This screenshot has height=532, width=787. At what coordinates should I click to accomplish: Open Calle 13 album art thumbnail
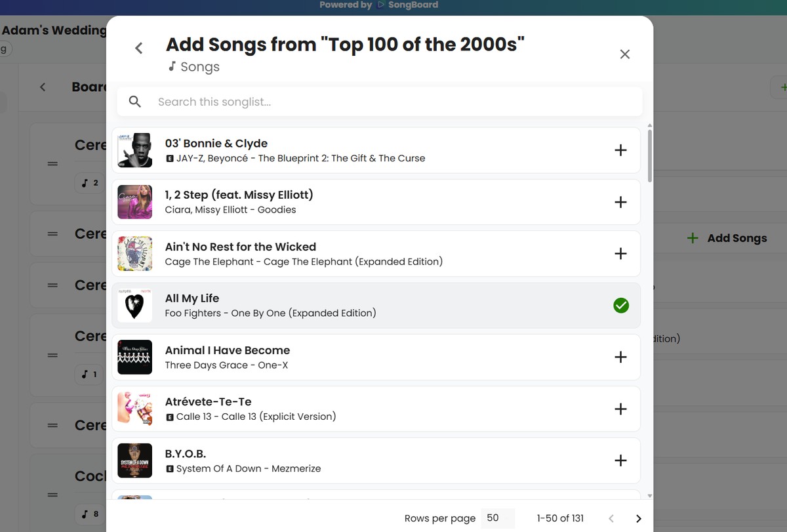coord(135,409)
